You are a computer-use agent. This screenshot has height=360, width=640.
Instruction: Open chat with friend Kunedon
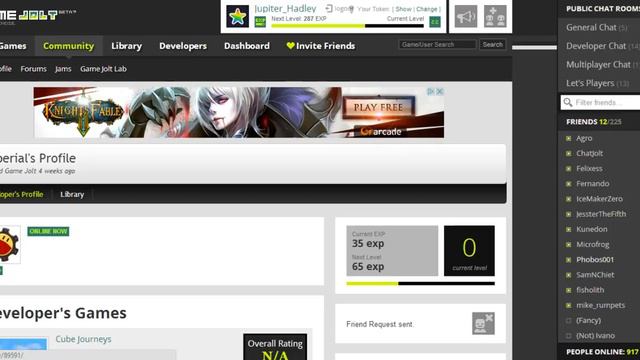click(592, 229)
